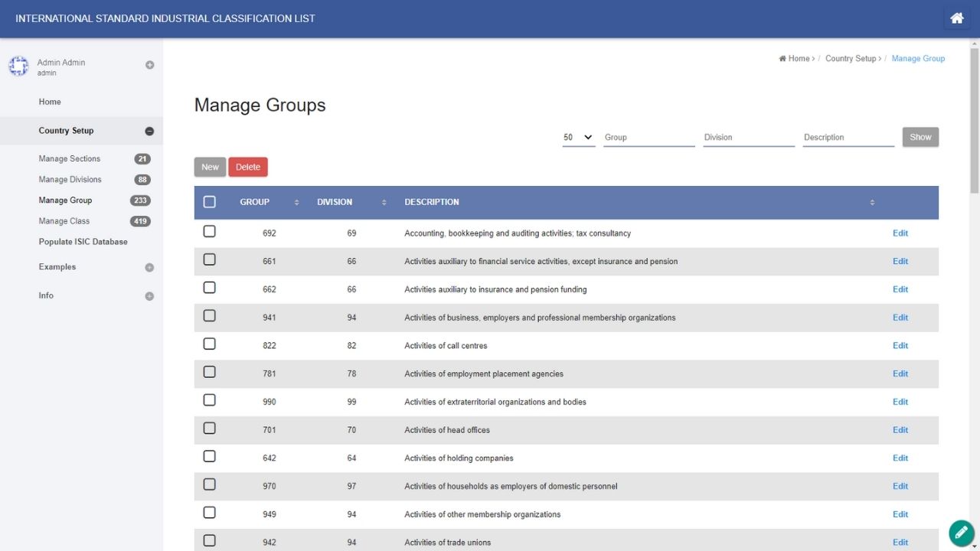
Task: Click the Description filter input field
Action: pos(848,138)
